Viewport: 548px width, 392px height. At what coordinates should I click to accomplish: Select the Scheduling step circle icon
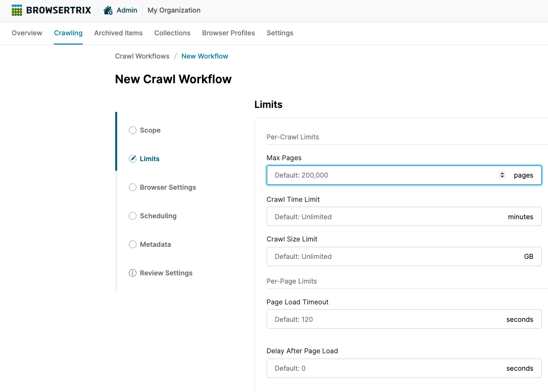tap(133, 216)
